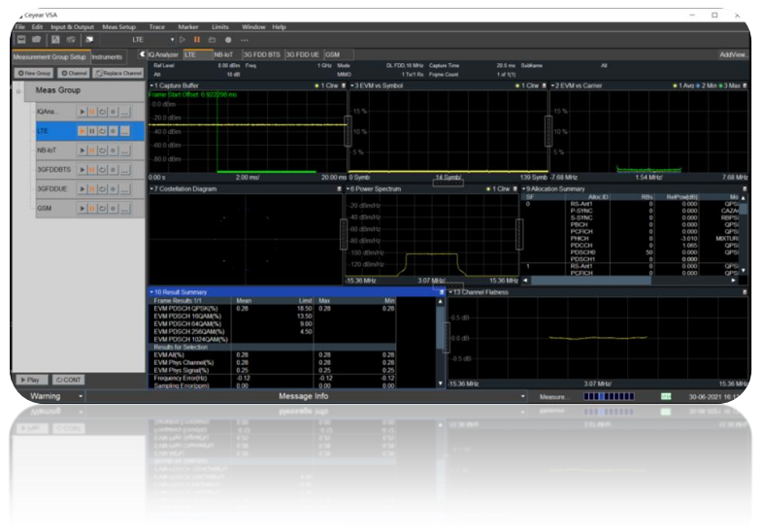Click the CONT button

68,380
